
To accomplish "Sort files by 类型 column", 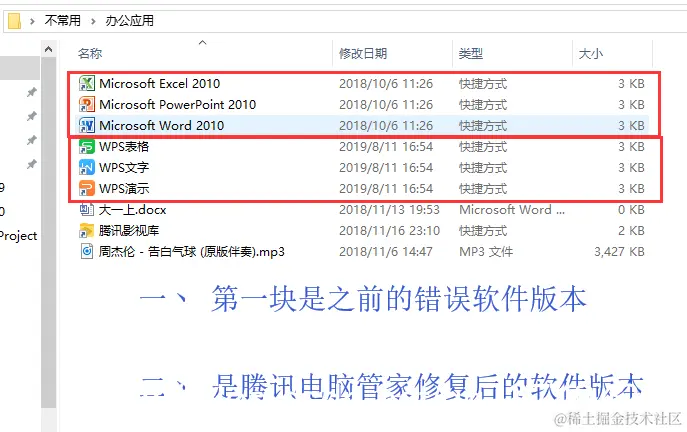I will click(x=471, y=53).
